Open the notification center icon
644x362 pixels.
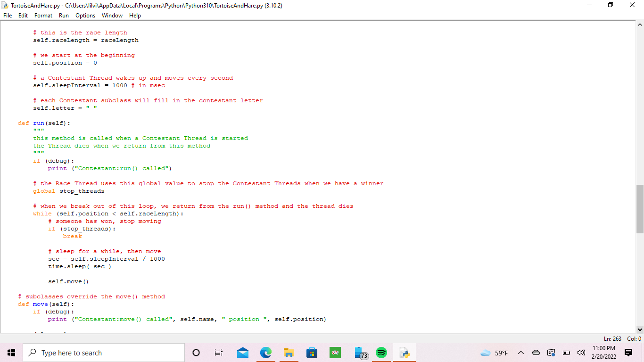pyautogui.click(x=628, y=353)
